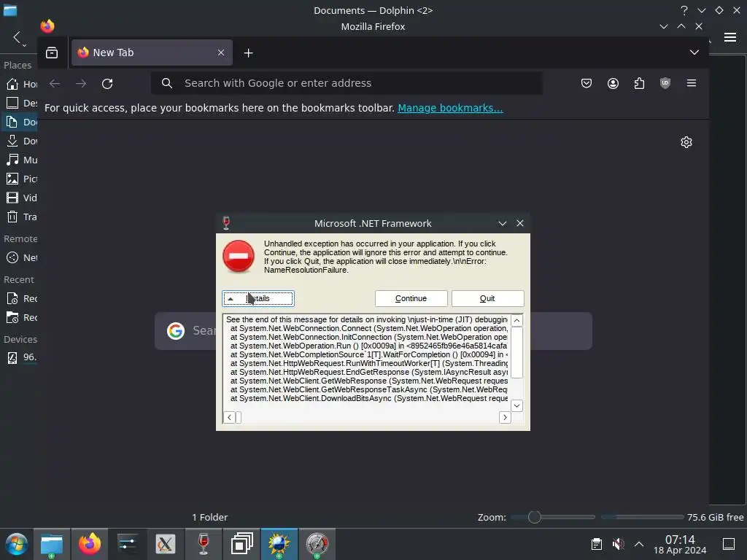Viewport: 747px width, 560px height.
Task: Click the uBlock Origin shield icon
Action: click(x=665, y=83)
